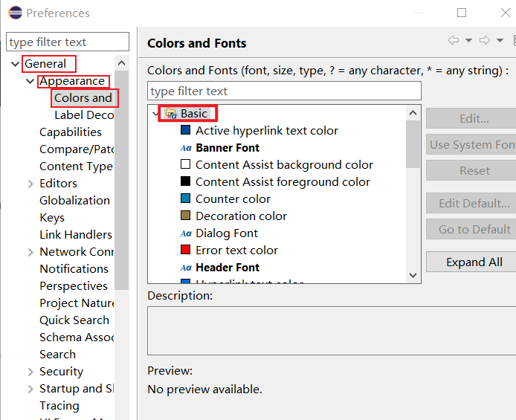Select Startup and Shutdown preferences item

point(77,389)
